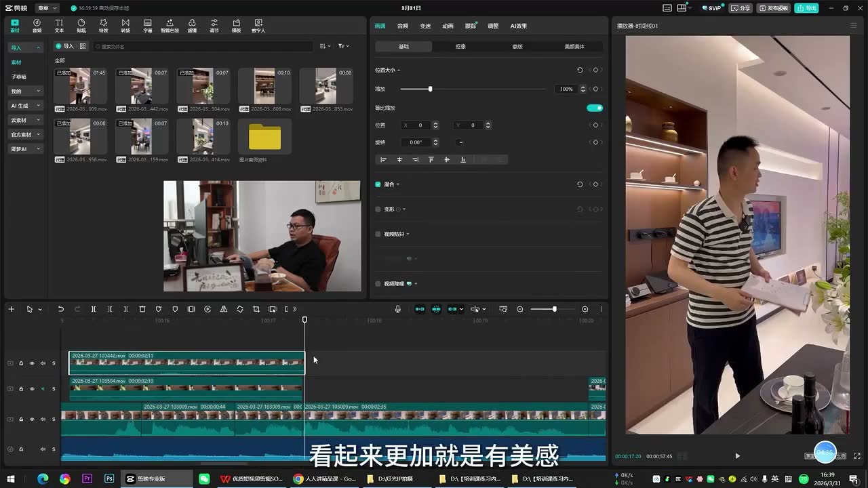Screen dimensions: 868x488
Task: Open the 字幕 captions panel
Action: 148,26
